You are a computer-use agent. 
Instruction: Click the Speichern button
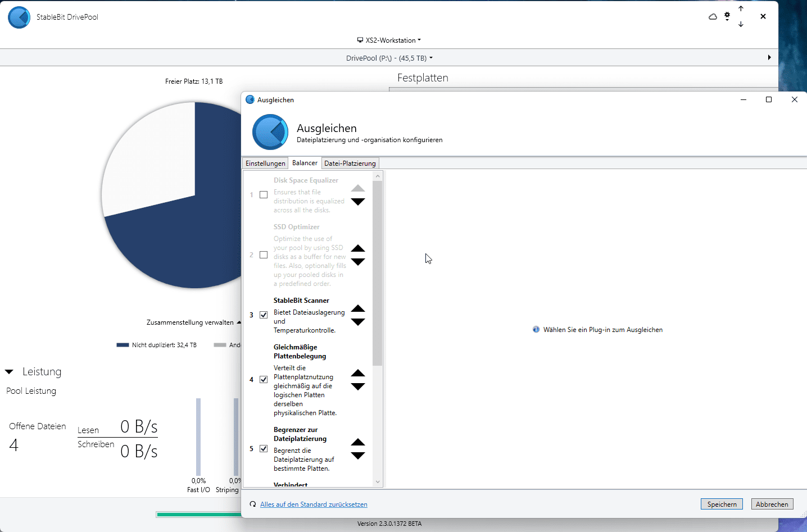point(722,504)
